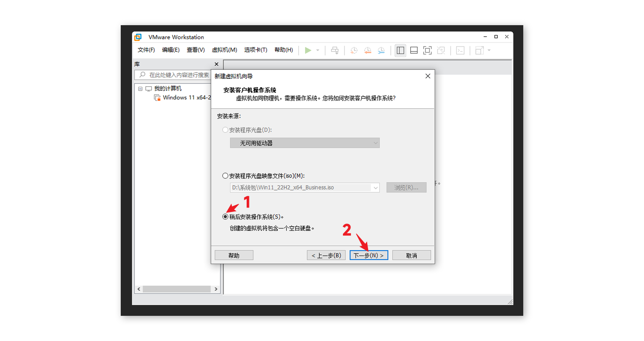Click the 安装客户机操作系统 heading text
This screenshot has width=644, height=341.
(x=250, y=90)
